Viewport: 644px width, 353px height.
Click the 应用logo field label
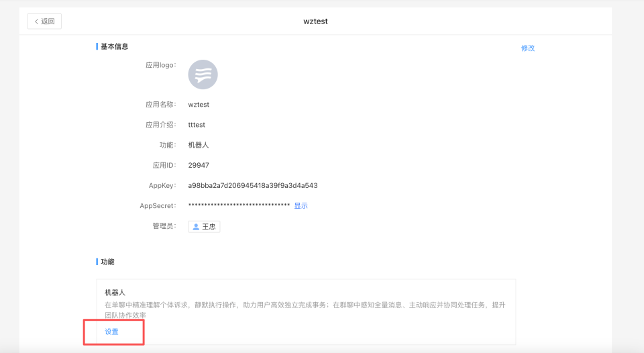click(160, 65)
